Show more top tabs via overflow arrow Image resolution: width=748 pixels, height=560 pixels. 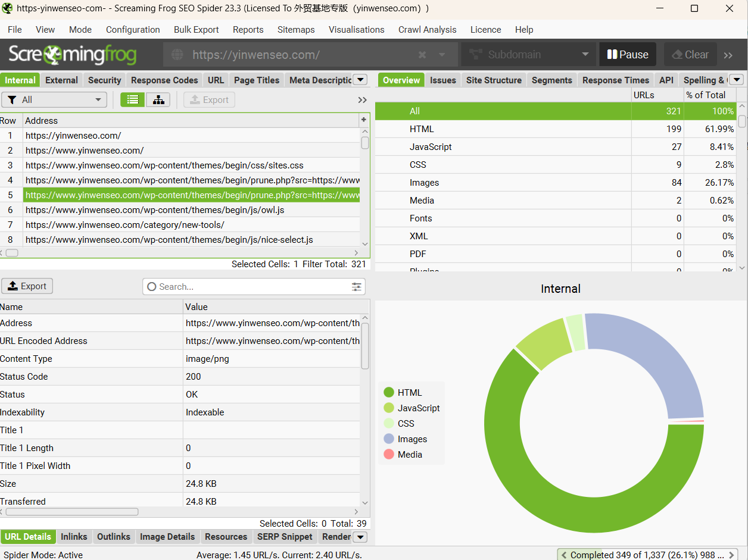tap(360, 80)
